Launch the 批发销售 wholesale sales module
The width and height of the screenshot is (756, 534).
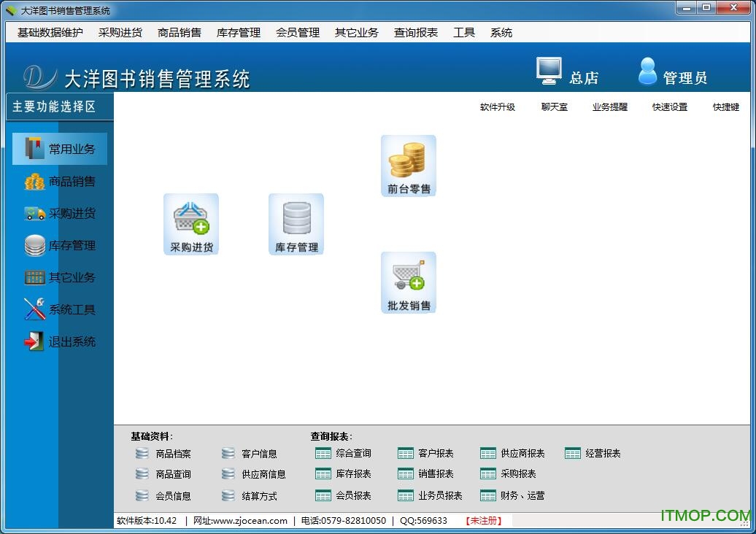(x=408, y=282)
